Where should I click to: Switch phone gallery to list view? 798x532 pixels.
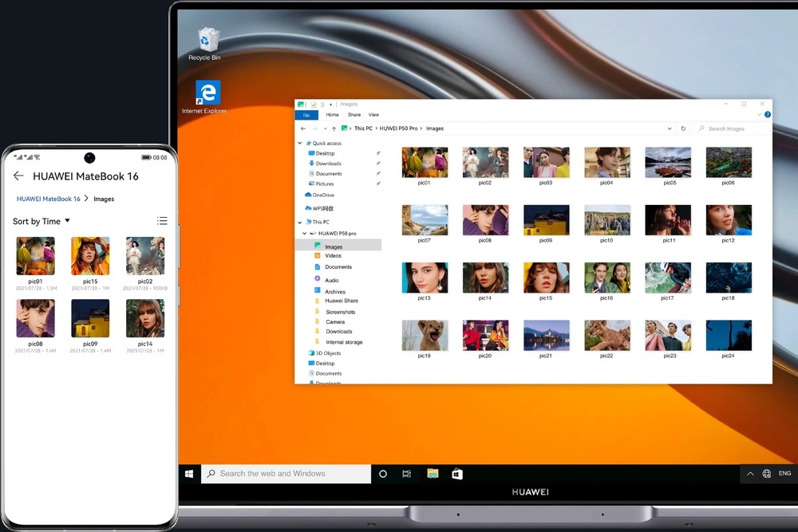point(162,221)
